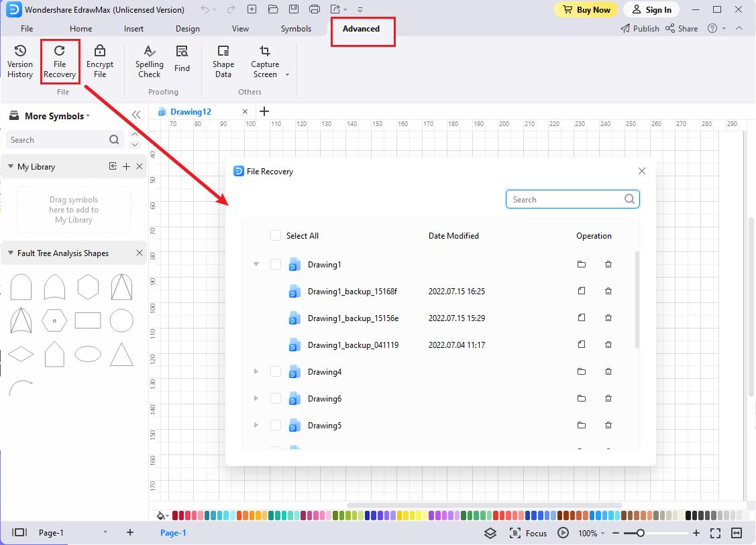Screen dimensions: 756x545
Task: Click the first dark red color swatch
Action: coord(175,515)
